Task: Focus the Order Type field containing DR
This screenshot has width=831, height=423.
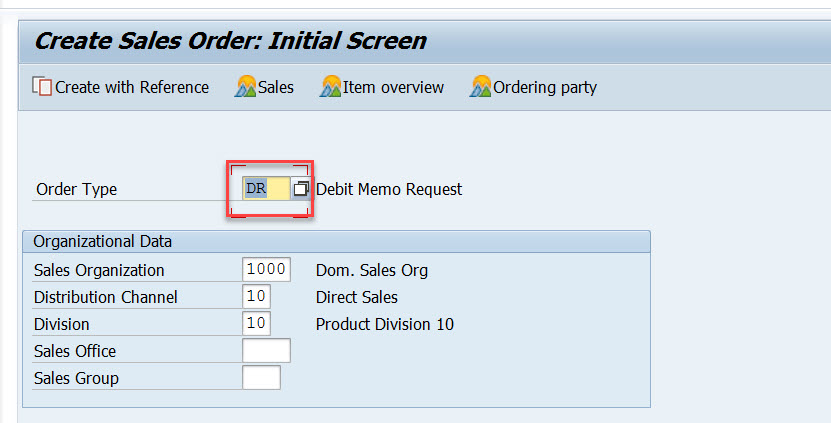Action: 265,189
